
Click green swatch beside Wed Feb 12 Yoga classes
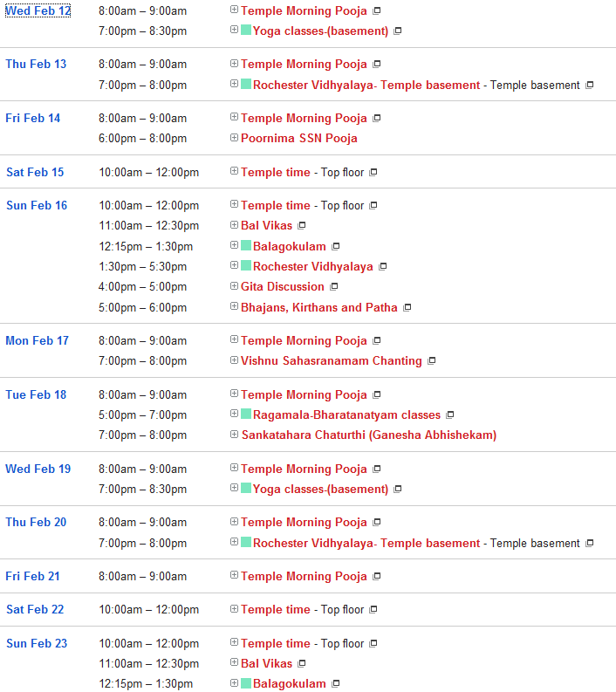pos(246,31)
